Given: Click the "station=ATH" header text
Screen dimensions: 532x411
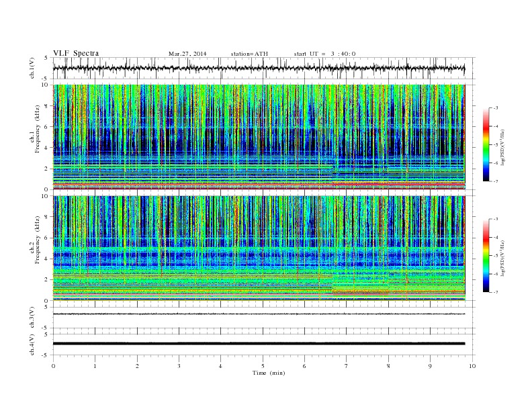Looking at the screenshot, I should coord(249,54).
